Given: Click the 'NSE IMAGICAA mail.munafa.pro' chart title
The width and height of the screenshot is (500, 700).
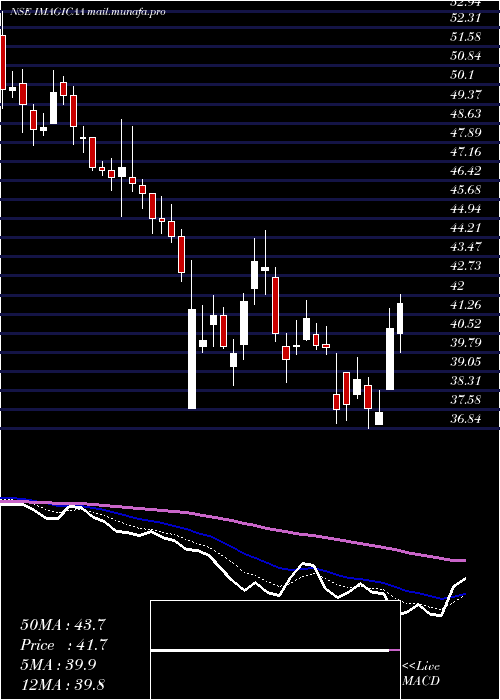Looking at the screenshot, I should (x=86, y=12).
